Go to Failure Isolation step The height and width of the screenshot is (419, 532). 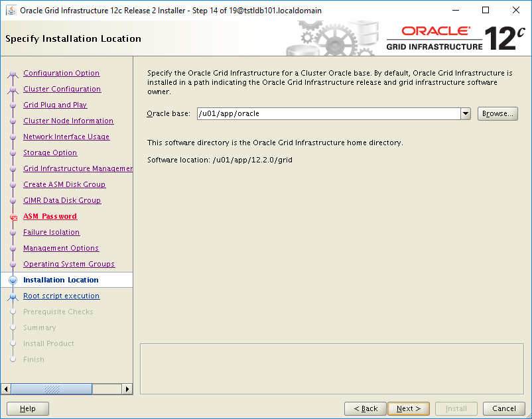(x=52, y=232)
